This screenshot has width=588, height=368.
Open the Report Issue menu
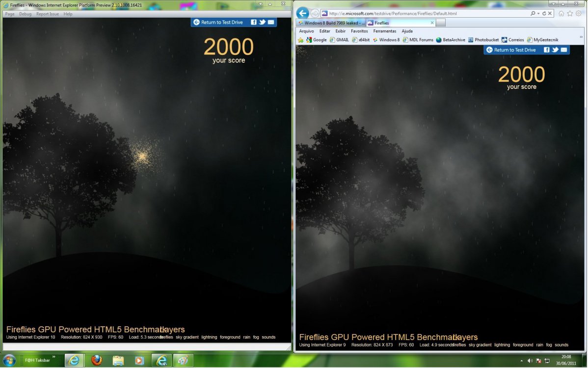[x=47, y=14]
